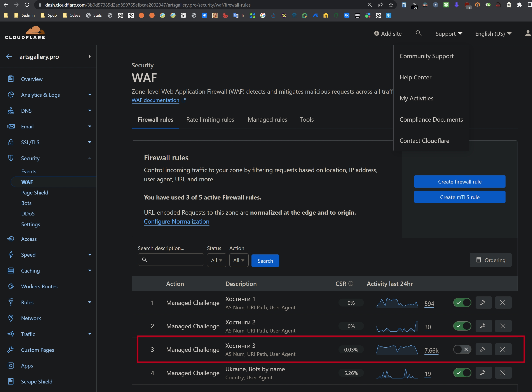This screenshot has width=532, height=392.
Task: Switch to Managed rules tab
Action: (x=267, y=119)
